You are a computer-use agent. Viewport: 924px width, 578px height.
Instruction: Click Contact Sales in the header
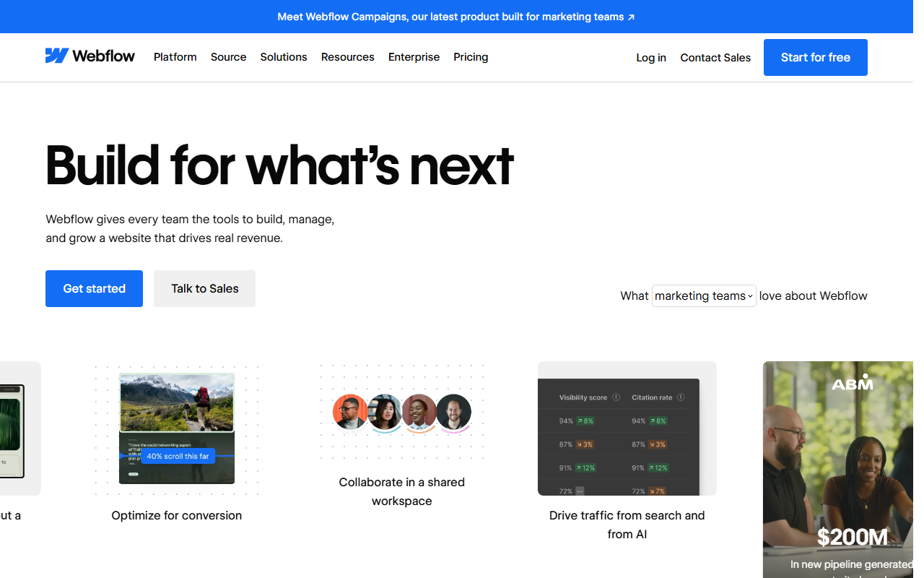click(715, 58)
